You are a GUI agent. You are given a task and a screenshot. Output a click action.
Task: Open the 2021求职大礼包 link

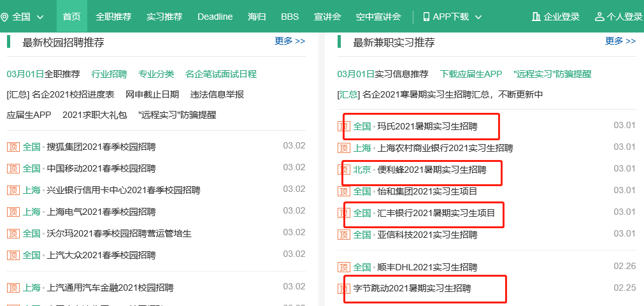pos(95,115)
